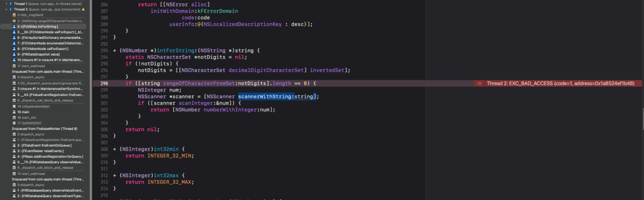Click the icon beside frame 16 start_sim
This screenshot has height=200, width=644.
[x=14, y=118]
